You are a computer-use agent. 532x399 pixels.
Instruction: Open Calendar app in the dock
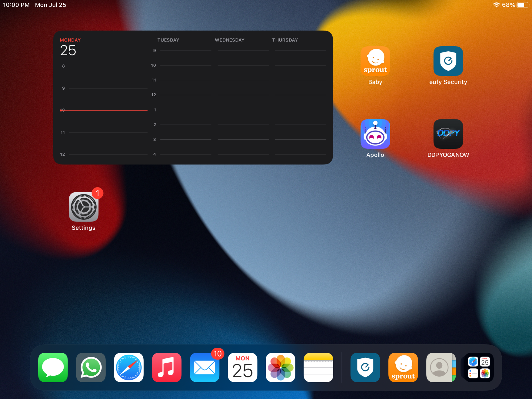tap(243, 367)
